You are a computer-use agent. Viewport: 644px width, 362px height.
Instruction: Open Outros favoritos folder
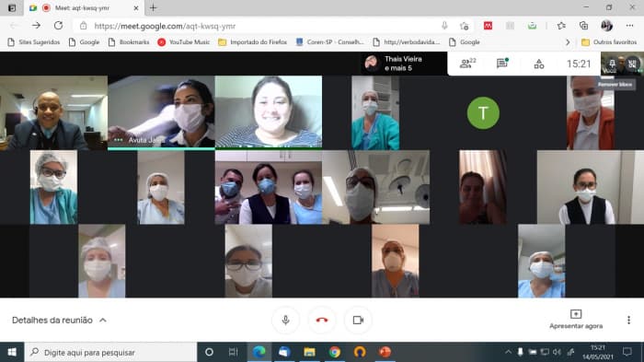(x=609, y=42)
